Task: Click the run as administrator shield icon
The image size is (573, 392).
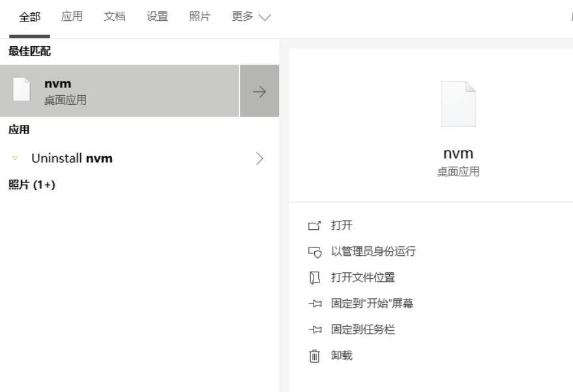Action: click(x=314, y=251)
